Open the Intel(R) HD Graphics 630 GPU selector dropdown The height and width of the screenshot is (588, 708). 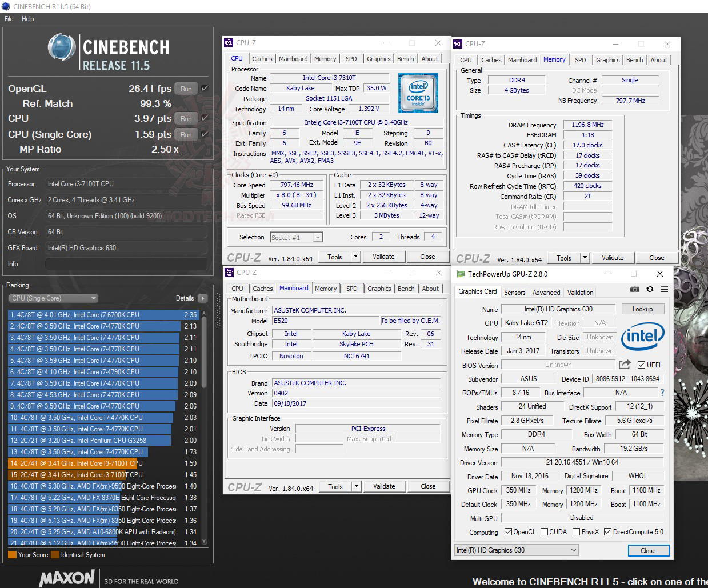click(x=517, y=550)
